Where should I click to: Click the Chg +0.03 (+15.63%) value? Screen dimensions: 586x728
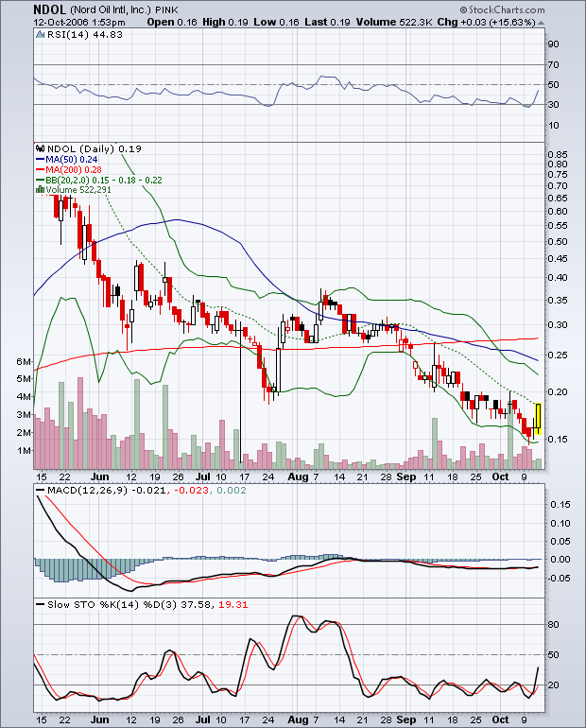(487, 23)
